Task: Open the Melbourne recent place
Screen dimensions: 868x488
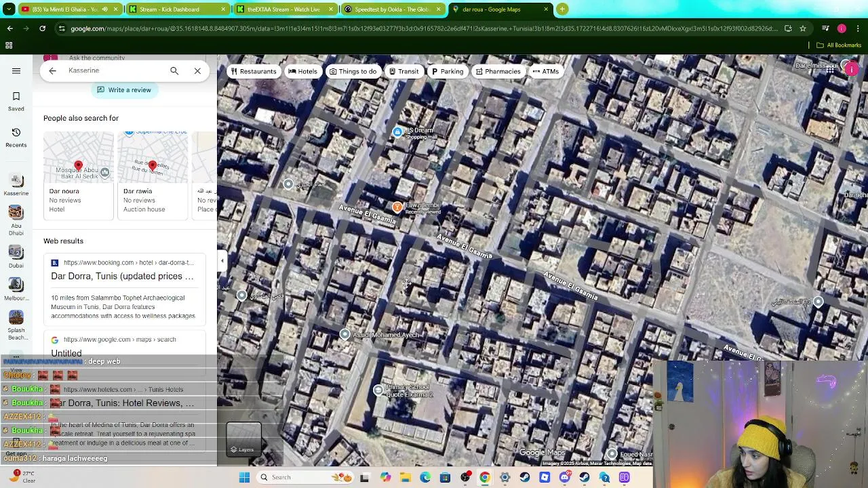Action: click(16, 289)
